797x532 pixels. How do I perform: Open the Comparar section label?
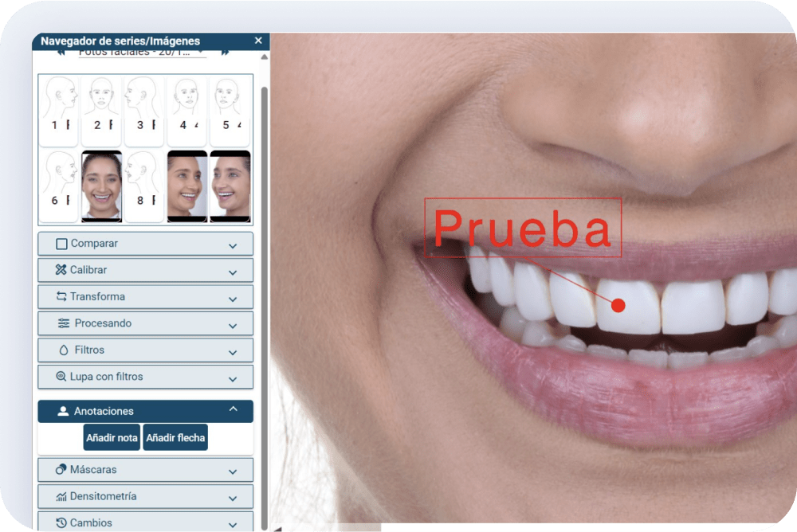coord(94,244)
